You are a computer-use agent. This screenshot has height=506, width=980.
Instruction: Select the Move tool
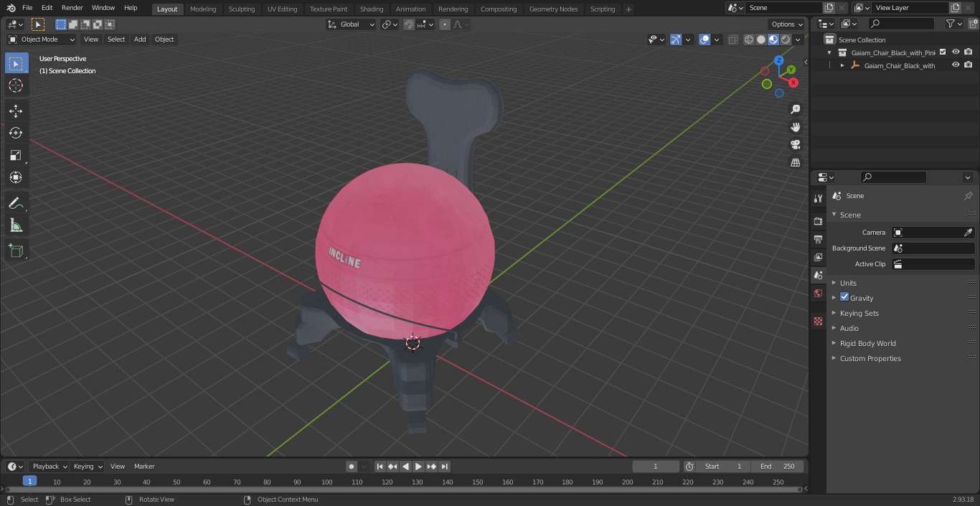[16, 111]
